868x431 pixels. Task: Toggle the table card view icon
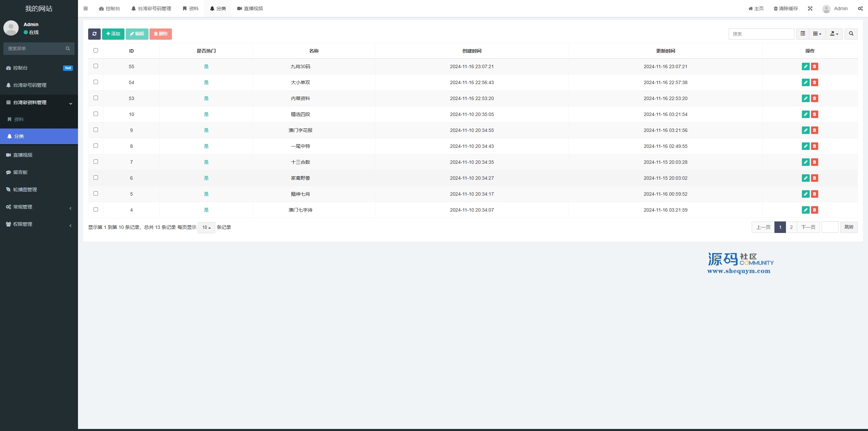(x=803, y=34)
